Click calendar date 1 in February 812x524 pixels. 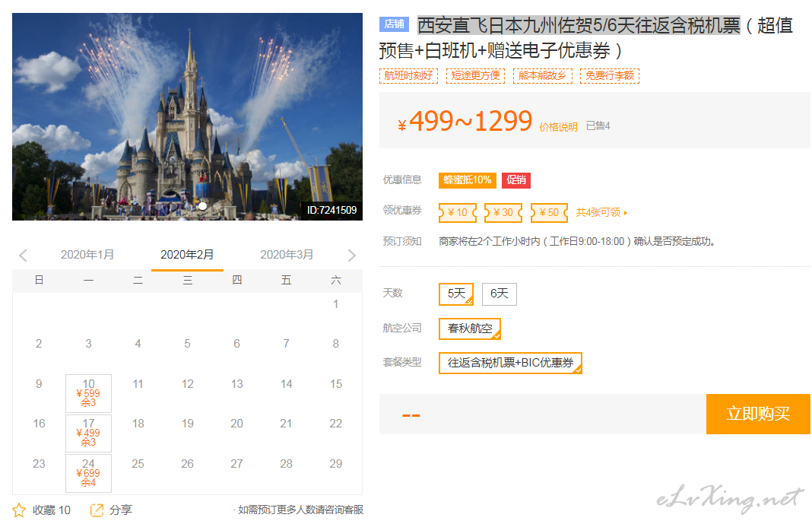[x=335, y=304]
